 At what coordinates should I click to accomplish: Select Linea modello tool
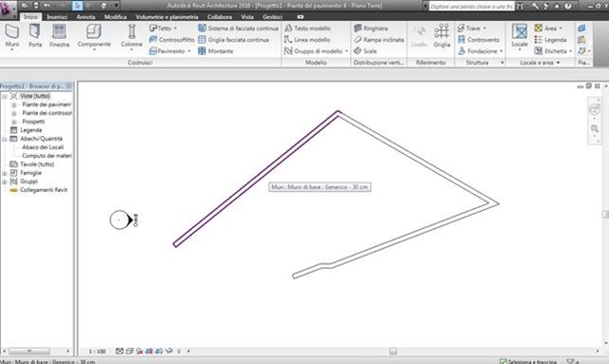click(x=307, y=40)
